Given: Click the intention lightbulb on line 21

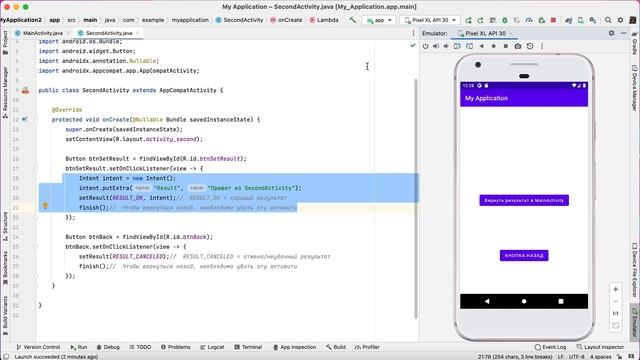Looking at the screenshot, I should click(45, 207).
